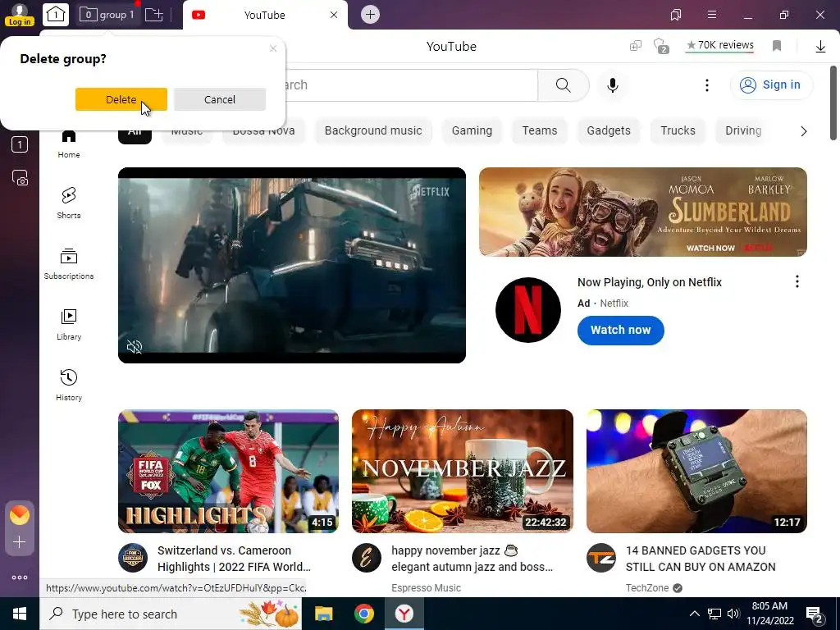840x630 pixels.
Task: Click the Watch now button
Action: [x=620, y=330]
